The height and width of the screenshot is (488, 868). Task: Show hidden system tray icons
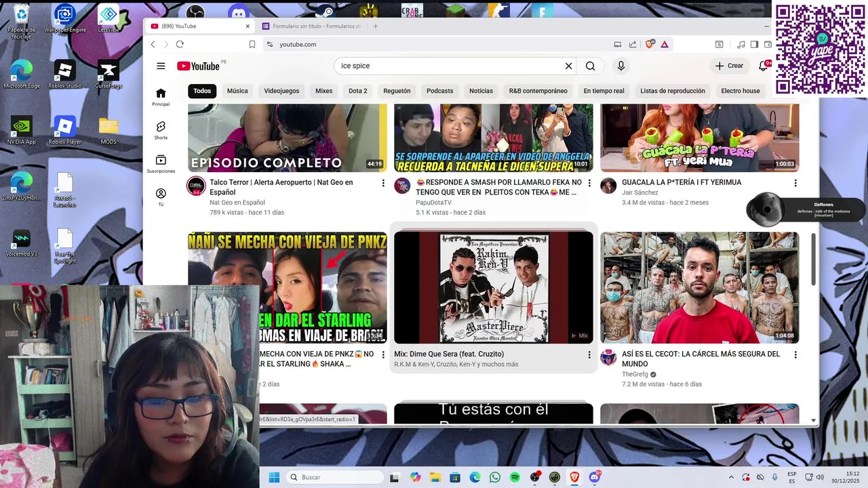pyautogui.click(x=731, y=477)
